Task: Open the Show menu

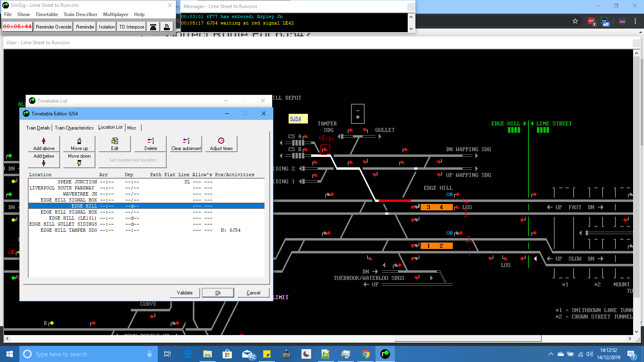Action: click(x=23, y=14)
